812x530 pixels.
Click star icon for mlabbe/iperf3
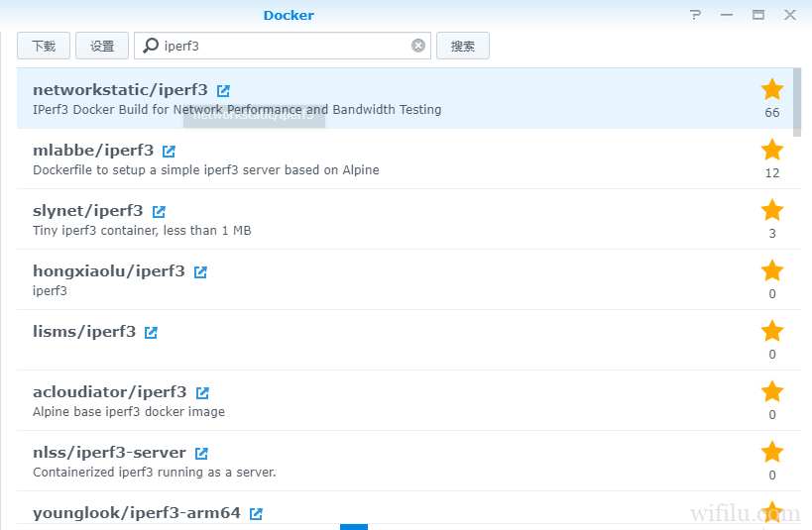(772, 150)
